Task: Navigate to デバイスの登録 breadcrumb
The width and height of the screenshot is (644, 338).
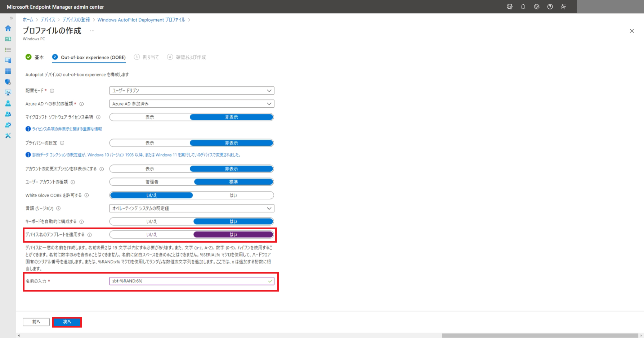Action: point(76,20)
